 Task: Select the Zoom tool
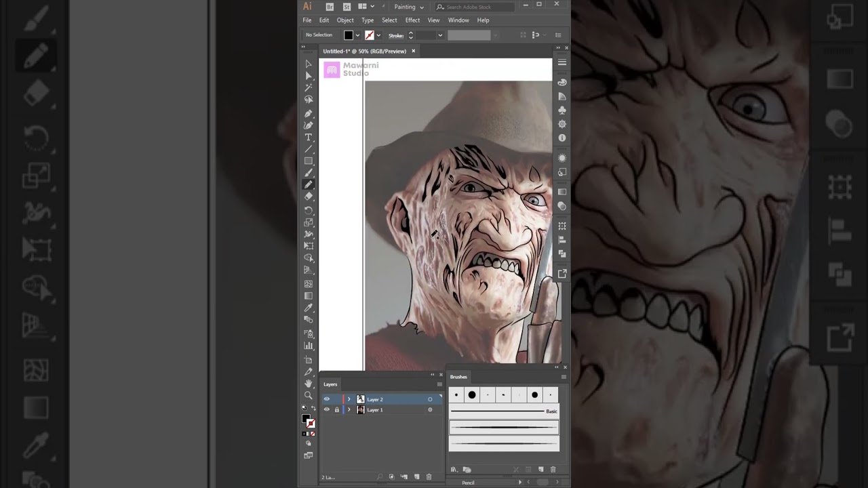click(x=309, y=395)
